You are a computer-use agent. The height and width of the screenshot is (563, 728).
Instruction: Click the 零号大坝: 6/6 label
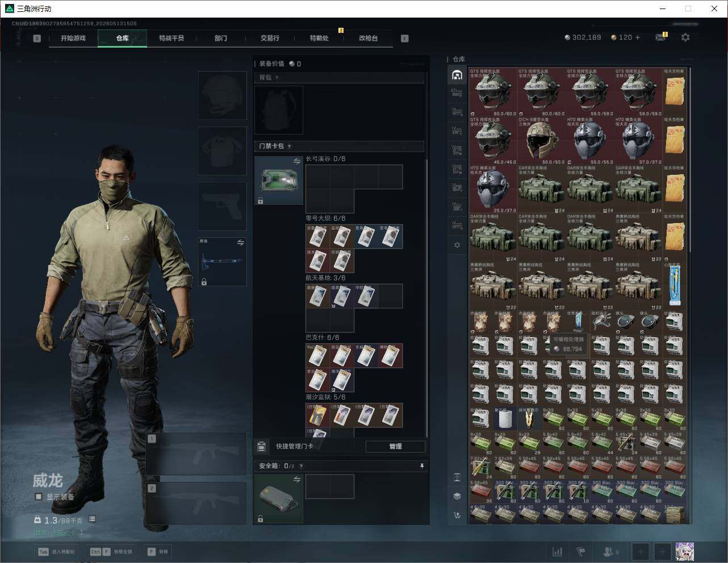click(325, 219)
